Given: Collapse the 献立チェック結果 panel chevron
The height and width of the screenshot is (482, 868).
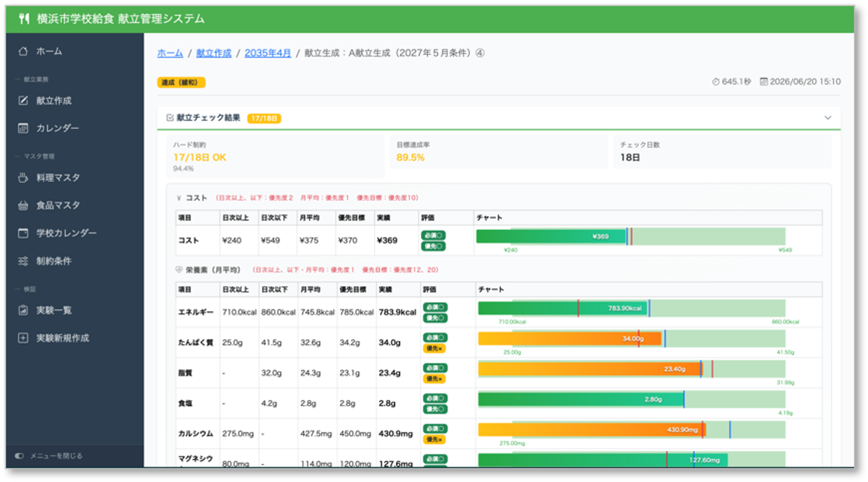Looking at the screenshot, I should tap(828, 118).
